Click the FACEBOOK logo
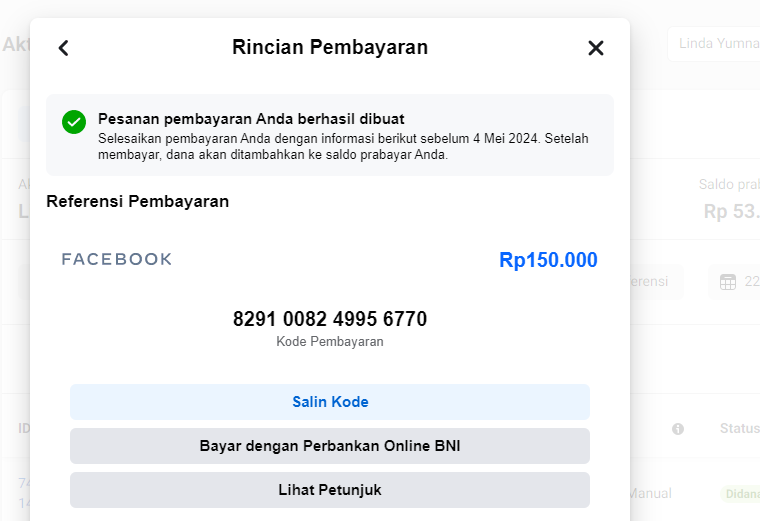 (117, 259)
